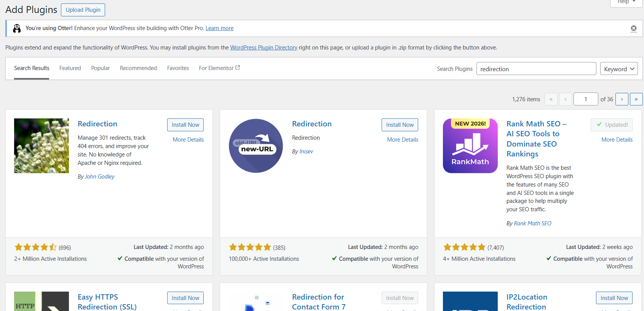Open the Keyword search type dropdown
644x311 pixels.
[619, 69]
